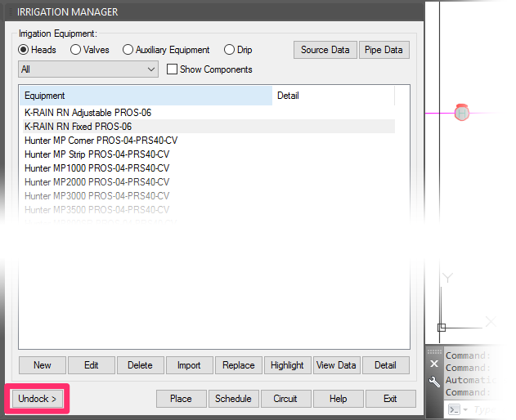Click the Replace button
Viewport: 516px width, 420px height.
point(239,365)
